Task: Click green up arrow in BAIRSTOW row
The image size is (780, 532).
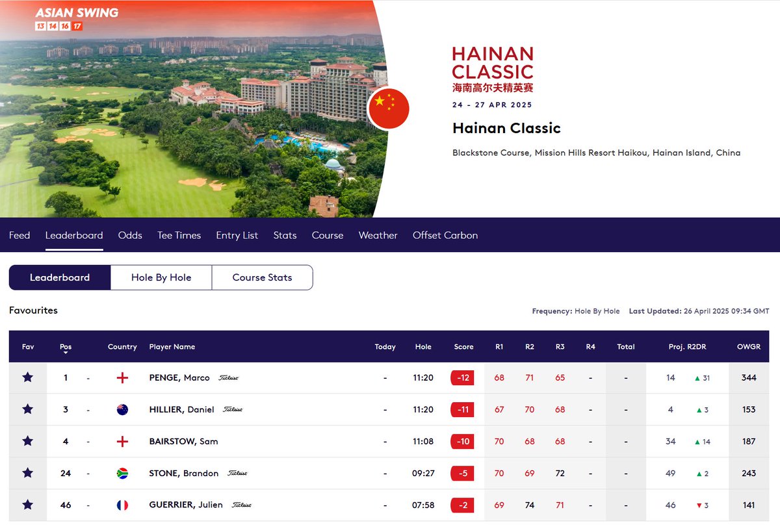Action: pyautogui.click(x=697, y=442)
